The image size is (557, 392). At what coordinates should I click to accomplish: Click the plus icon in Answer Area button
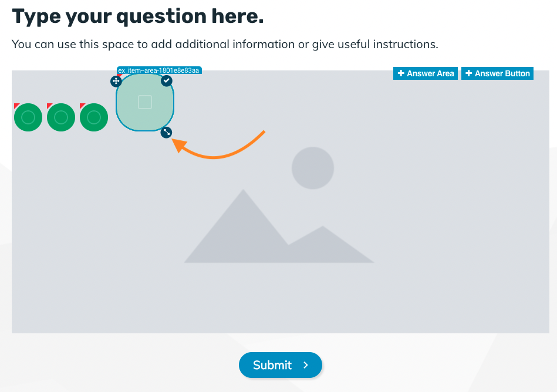point(401,73)
